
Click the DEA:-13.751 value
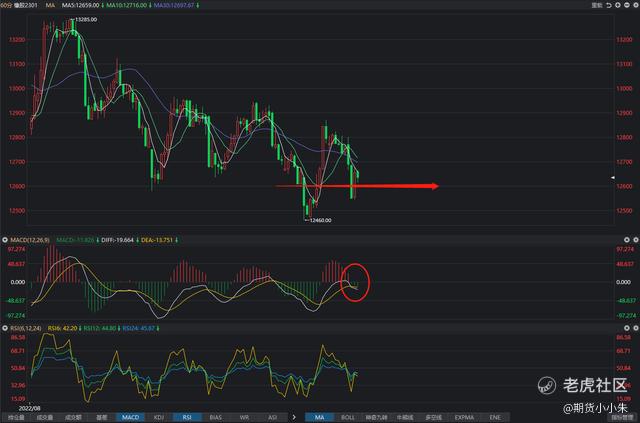pyautogui.click(x=157, y=240)
